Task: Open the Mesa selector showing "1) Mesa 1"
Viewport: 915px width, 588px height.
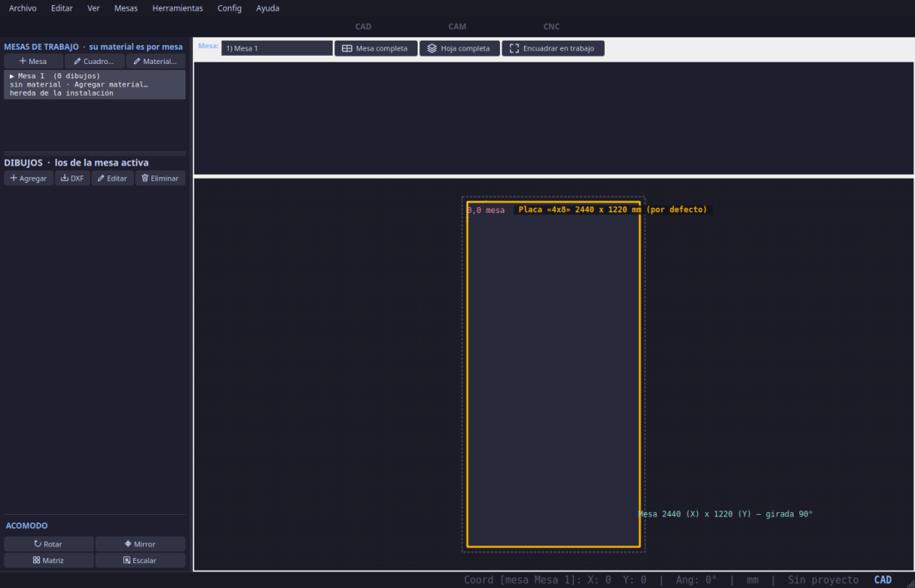Action: pos(277,48)
